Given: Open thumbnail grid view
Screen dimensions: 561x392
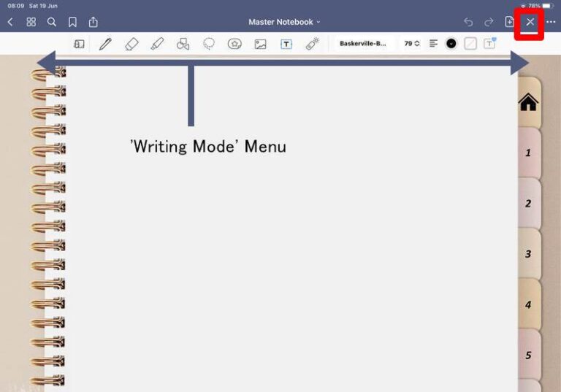Looking at the screenshot, I should click(x=31, y=22).
